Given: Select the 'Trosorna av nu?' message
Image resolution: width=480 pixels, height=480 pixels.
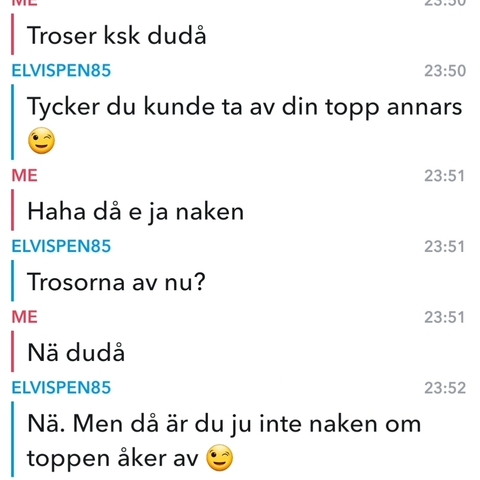Looking at the screenshot, I should point(116,282).
